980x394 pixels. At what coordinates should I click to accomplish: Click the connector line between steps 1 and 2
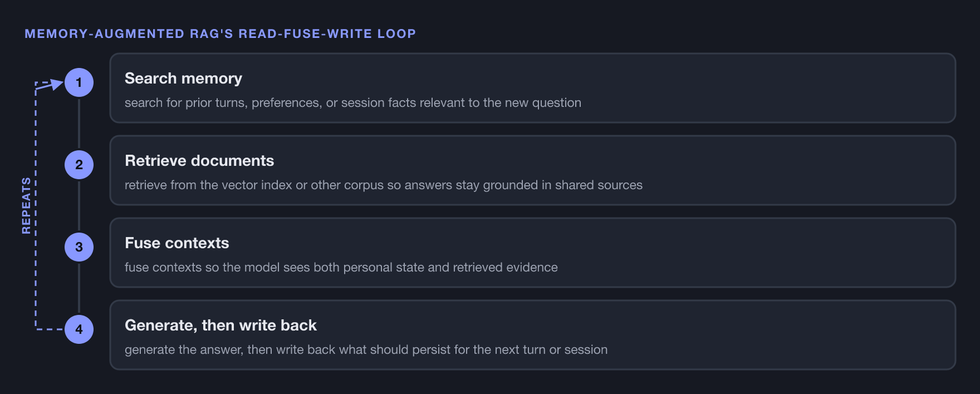pos(79,124)
